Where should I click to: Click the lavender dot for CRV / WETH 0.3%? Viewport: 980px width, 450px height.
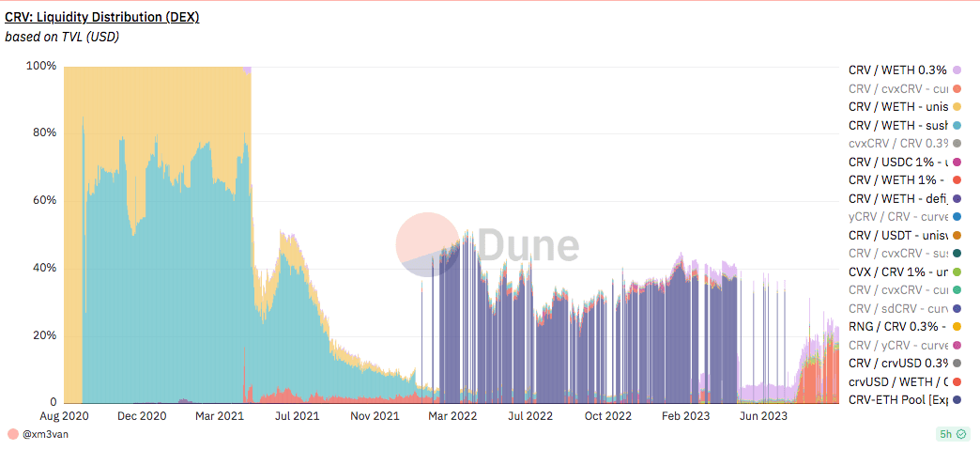pyautogui.click(x=957, y=70)
